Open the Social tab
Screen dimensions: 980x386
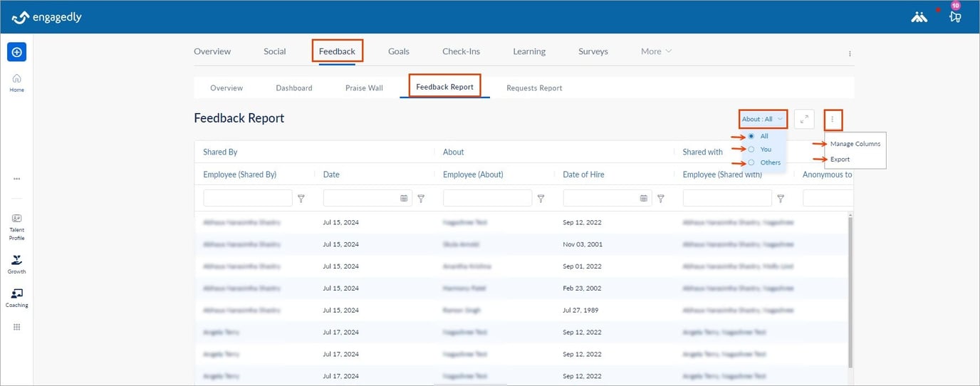(274, 51)
